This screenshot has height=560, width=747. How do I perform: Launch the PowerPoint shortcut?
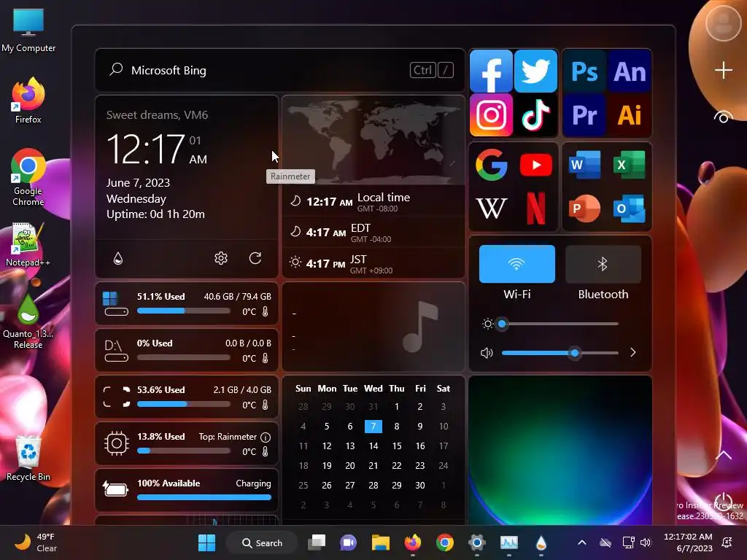584,208
